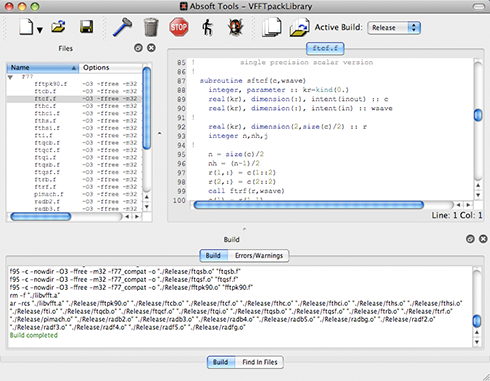The height and width of the screenshot is (381, 490).
Task: Click the Open folder icon
Action: coord(58,27)
